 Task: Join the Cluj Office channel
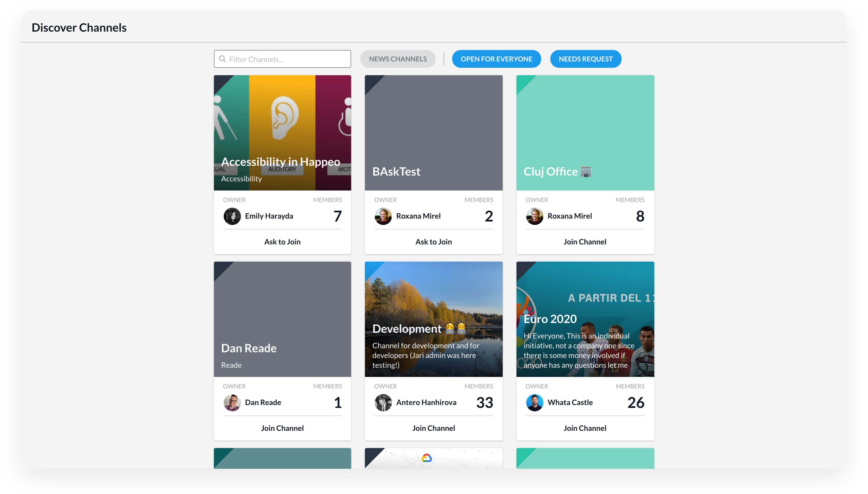point(585,242)
